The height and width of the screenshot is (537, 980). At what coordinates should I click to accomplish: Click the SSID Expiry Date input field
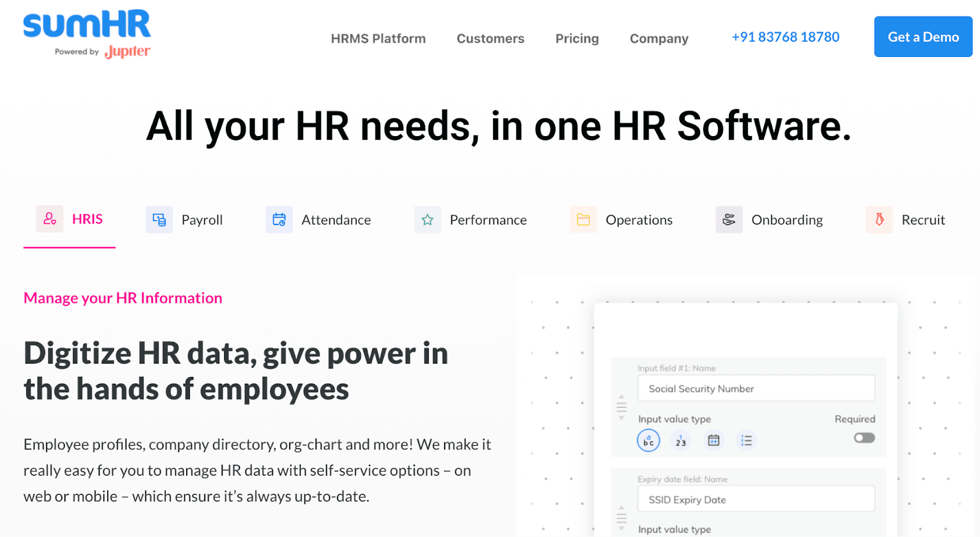pos(756,499)
